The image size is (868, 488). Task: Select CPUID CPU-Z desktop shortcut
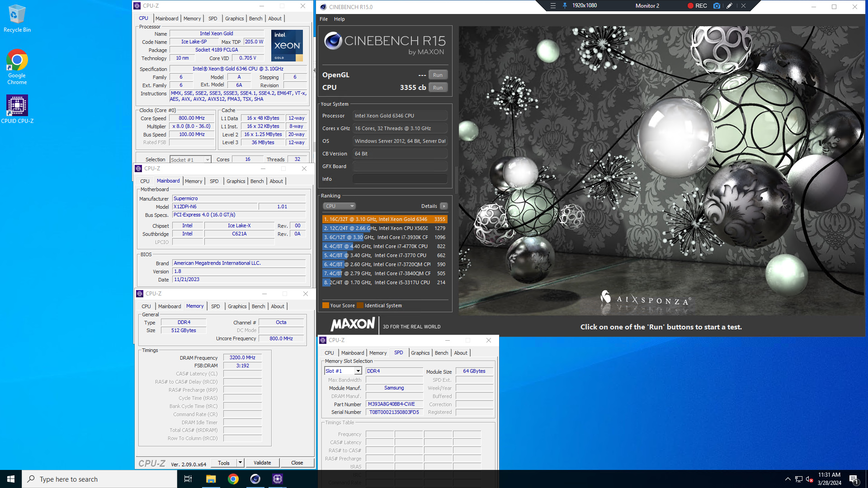click(x=17, y=109)
